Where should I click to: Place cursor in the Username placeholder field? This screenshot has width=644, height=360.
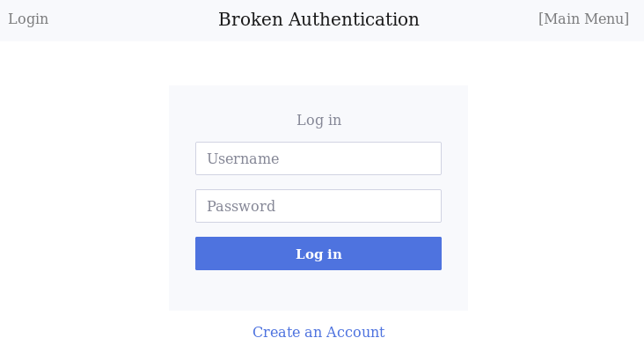[x=318, y=158]
